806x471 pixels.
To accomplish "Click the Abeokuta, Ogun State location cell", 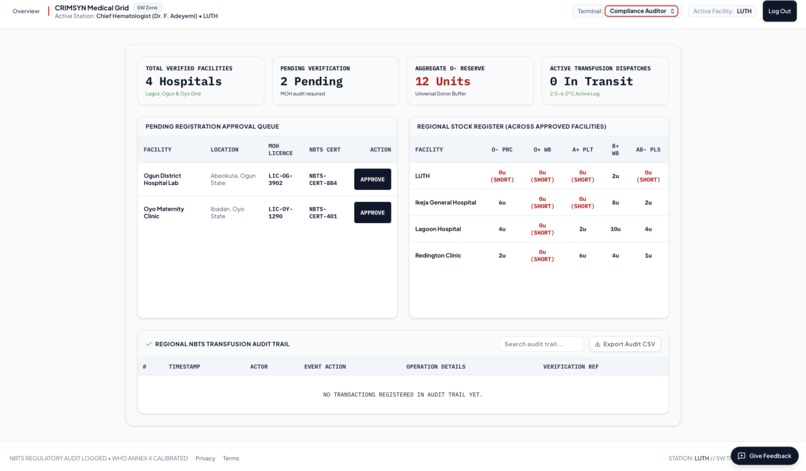I will click(x=233, y=179).
